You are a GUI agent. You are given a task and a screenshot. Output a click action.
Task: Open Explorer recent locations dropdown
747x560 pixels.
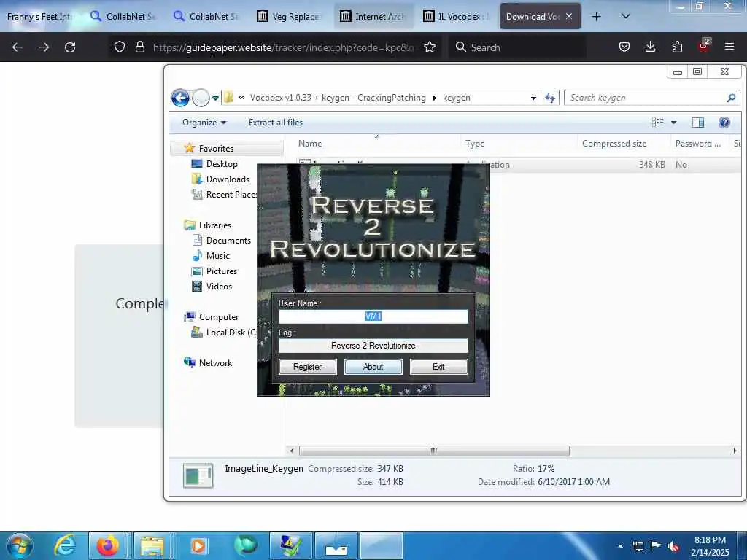pos(215,98)
